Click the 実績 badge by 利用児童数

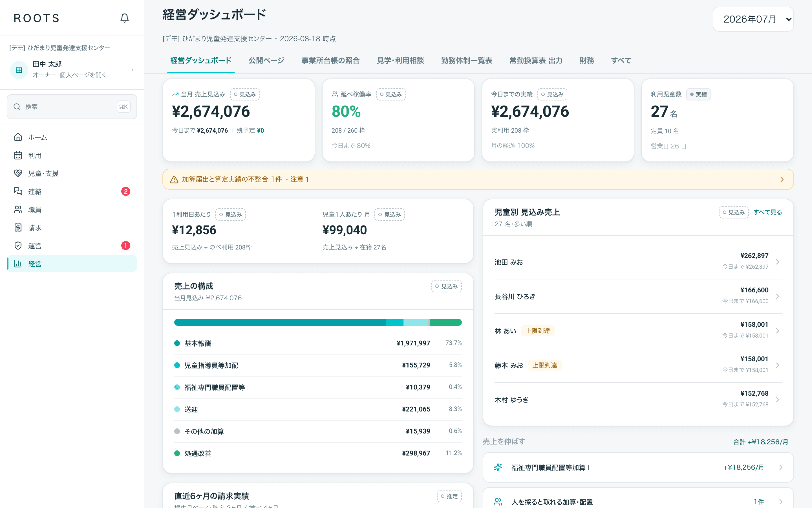[698, 95]
